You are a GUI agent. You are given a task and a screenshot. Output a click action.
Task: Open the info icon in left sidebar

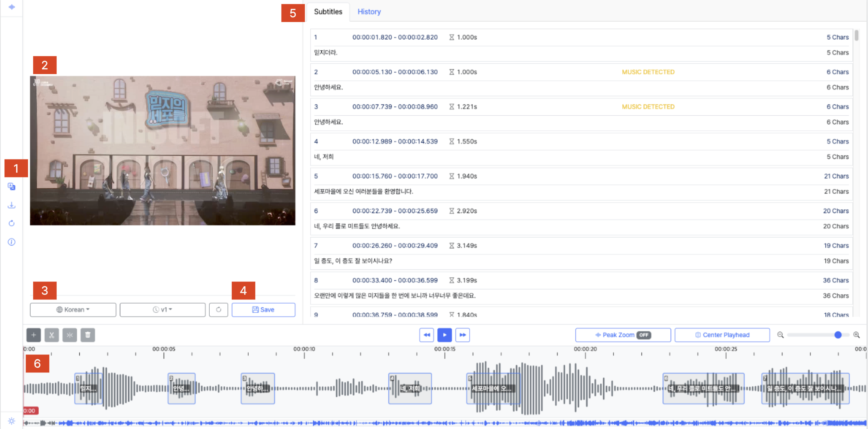pyautogui.click(x=12, y=242)
